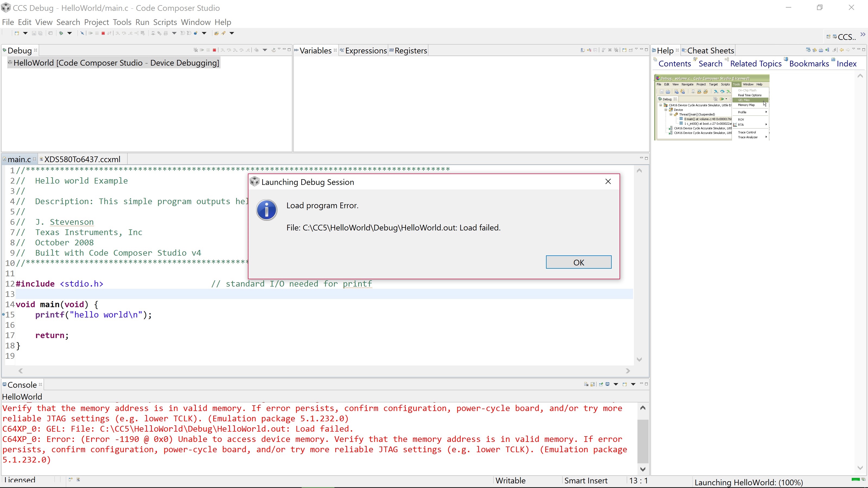868x488 pixels.
Task: Click Bookmark Document icon in Help view toolbar
Action: (x=828, y=50)
